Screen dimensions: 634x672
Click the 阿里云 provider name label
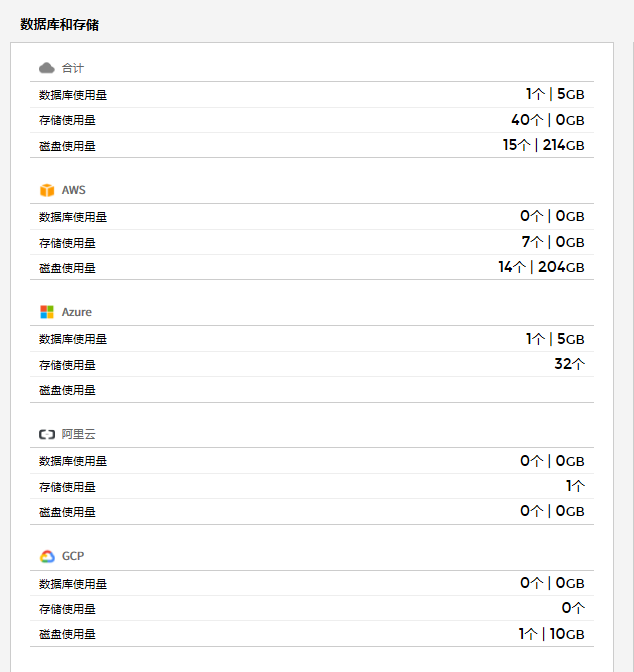(x=78, y=434)
